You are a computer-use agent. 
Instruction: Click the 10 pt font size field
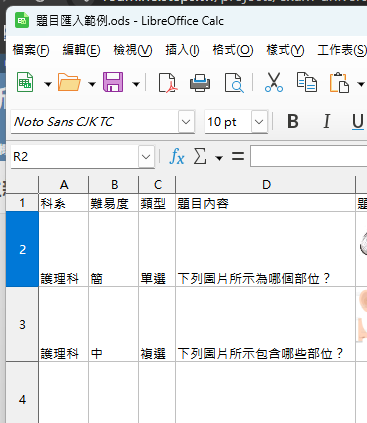[x=228, y=122]
